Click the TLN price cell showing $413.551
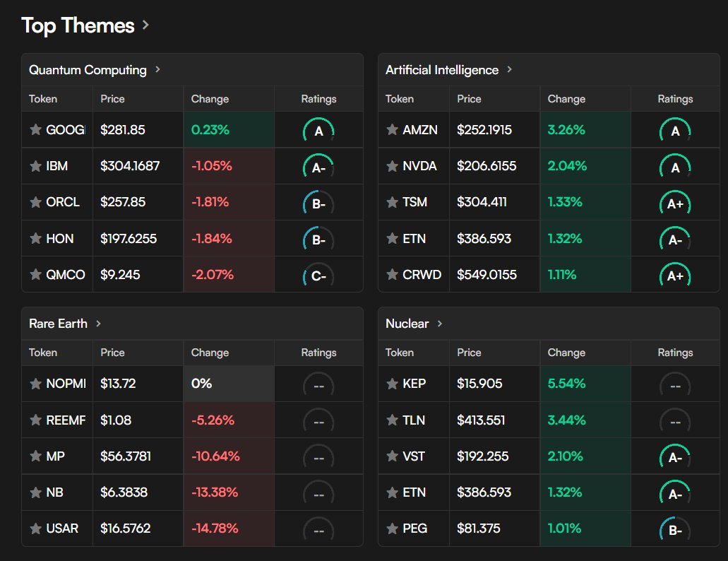728x561 pixels. (480, 420)
